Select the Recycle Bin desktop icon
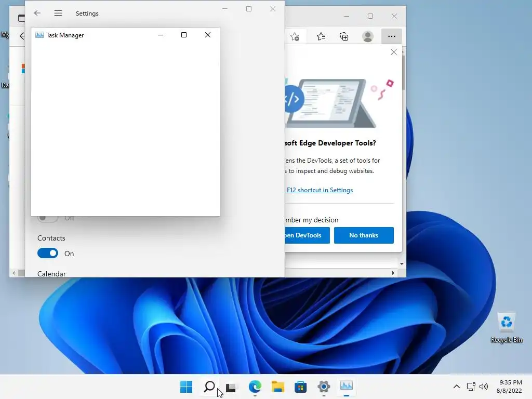This screenshot has height=399, width=532. click(506, 328)
